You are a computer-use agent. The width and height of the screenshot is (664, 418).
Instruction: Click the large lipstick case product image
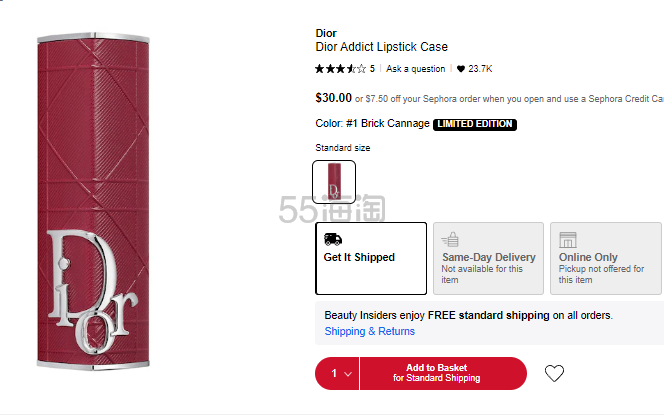tap(93, 201)
